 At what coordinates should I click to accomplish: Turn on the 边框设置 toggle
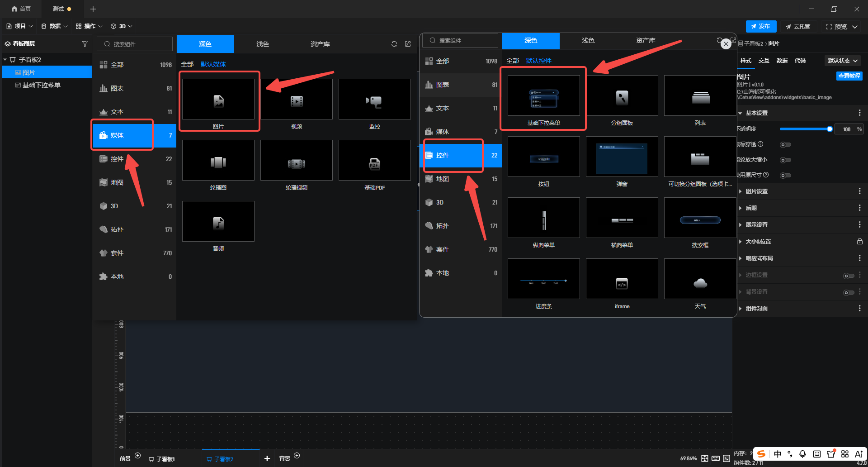(x=849, y=276)
